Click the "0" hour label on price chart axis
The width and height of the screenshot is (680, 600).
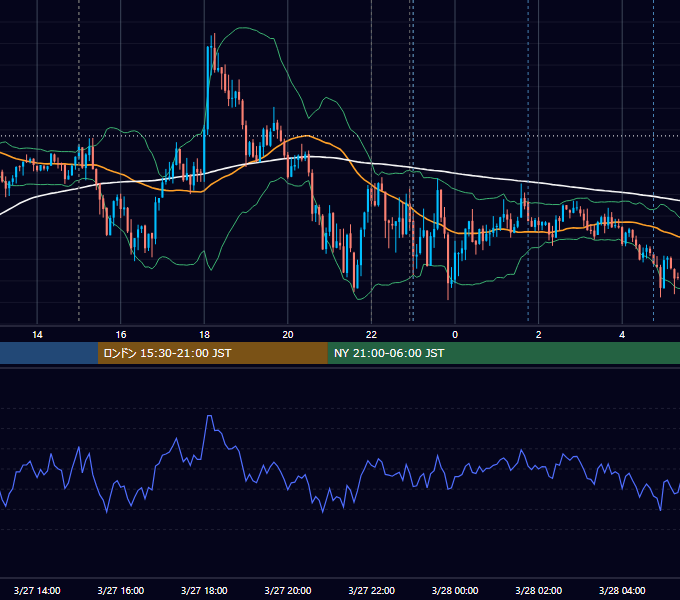coord(455,335)
